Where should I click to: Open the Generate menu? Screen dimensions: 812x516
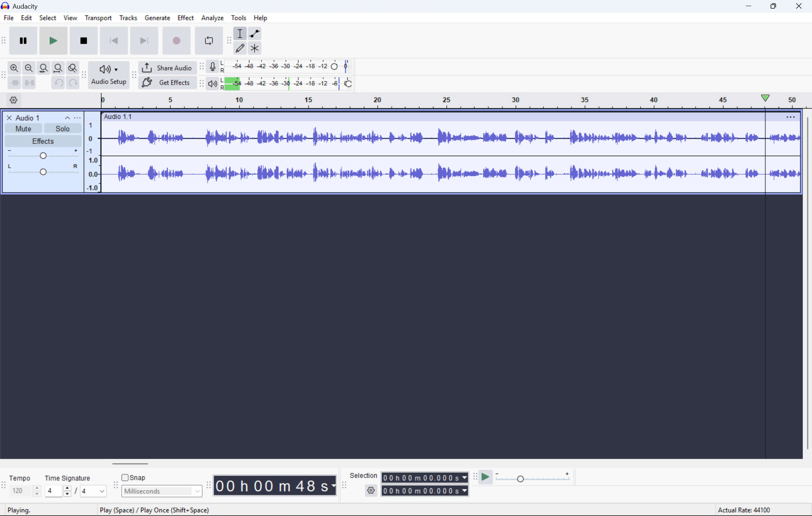(x=157, y=18)
